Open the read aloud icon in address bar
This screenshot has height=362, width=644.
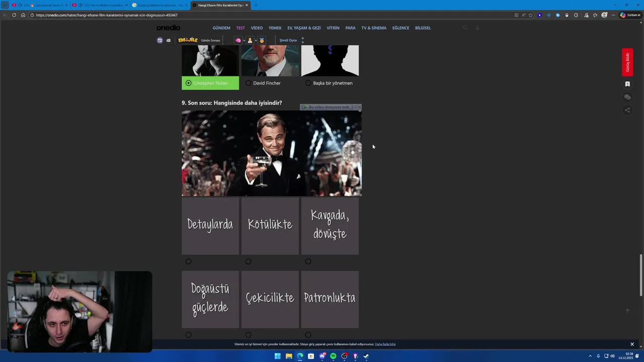(523, 15)
